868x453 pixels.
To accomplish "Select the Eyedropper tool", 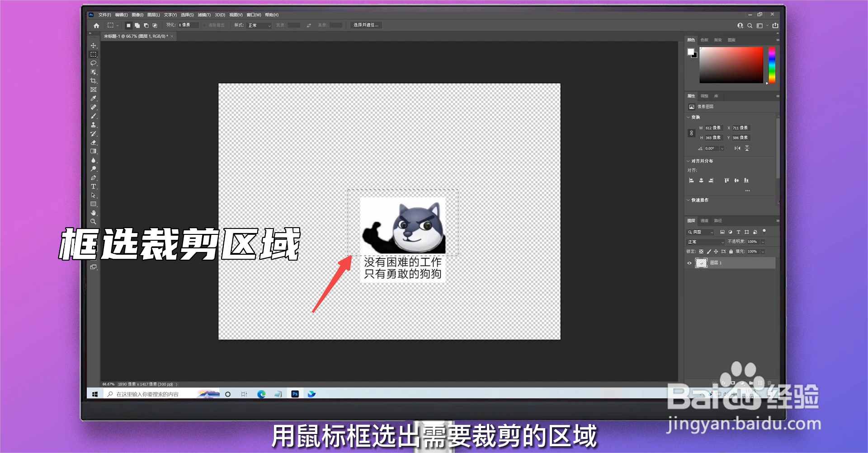I will (x=94, y=98).
